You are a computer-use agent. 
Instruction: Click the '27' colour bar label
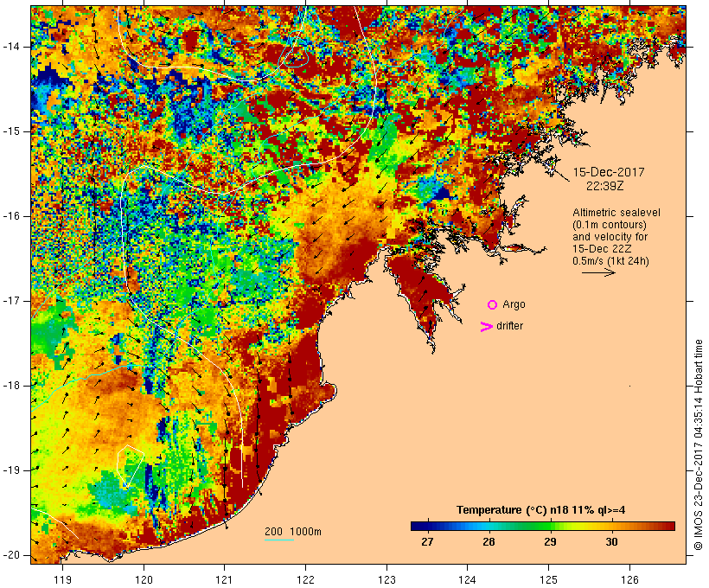pyautogui.click(x=427, y=541)
